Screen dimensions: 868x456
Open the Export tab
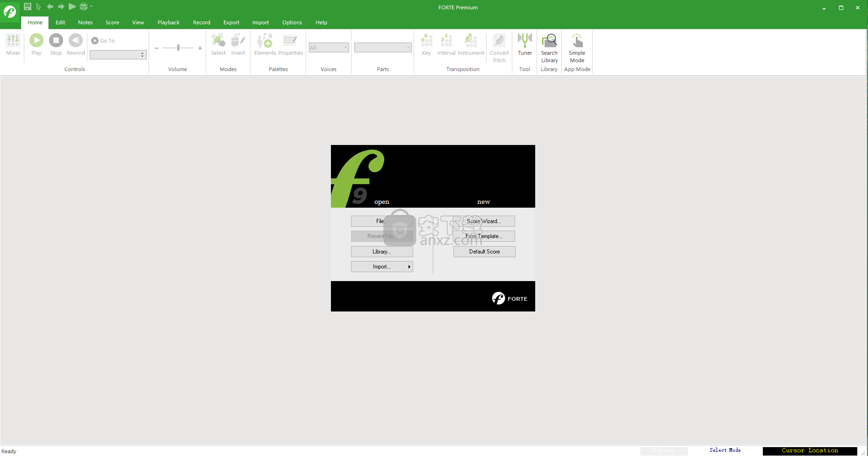(231, 22)
